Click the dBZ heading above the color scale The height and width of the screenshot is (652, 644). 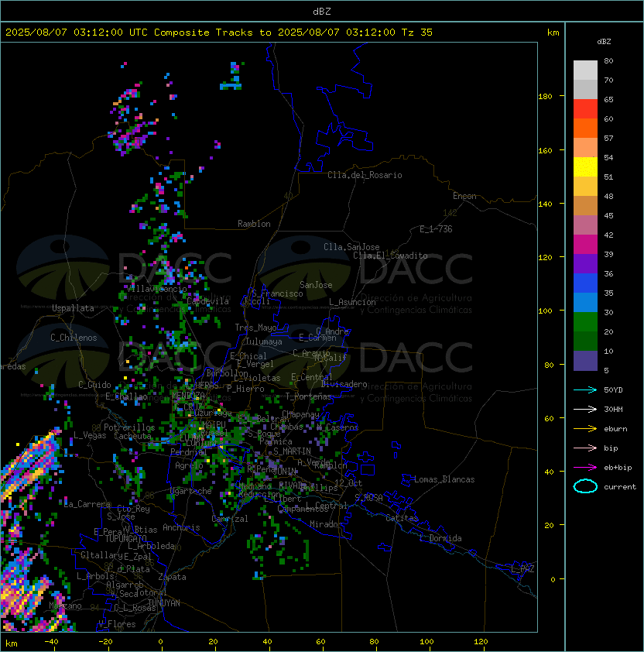click(x=604, y=42)
